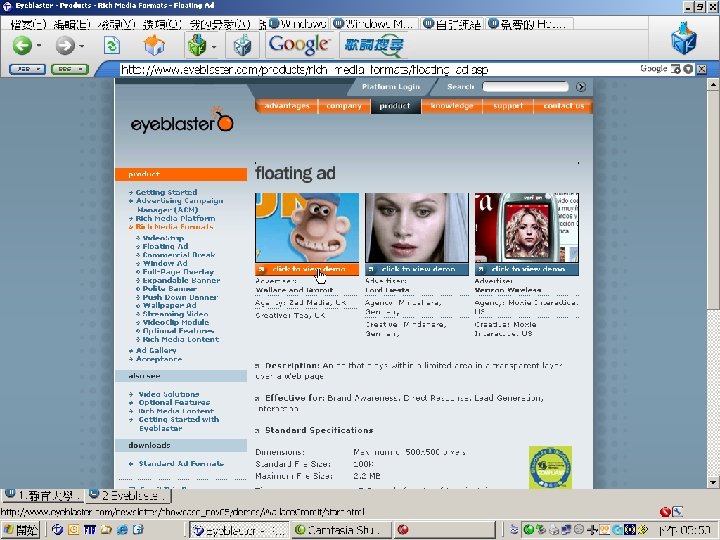The image size is (720, 540).
Task: Open Standard Ad Formats download link
Action: (x=181, y=464)
